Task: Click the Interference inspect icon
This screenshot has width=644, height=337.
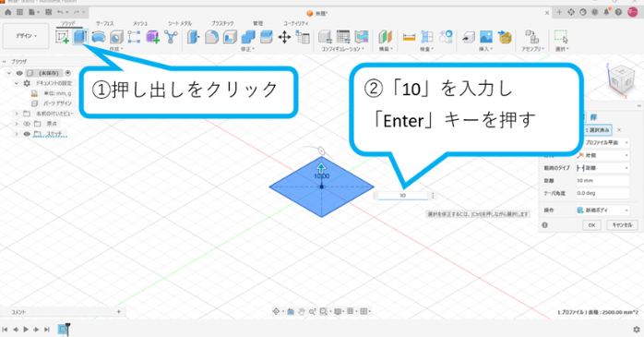Action: click(x=427, y=38)
